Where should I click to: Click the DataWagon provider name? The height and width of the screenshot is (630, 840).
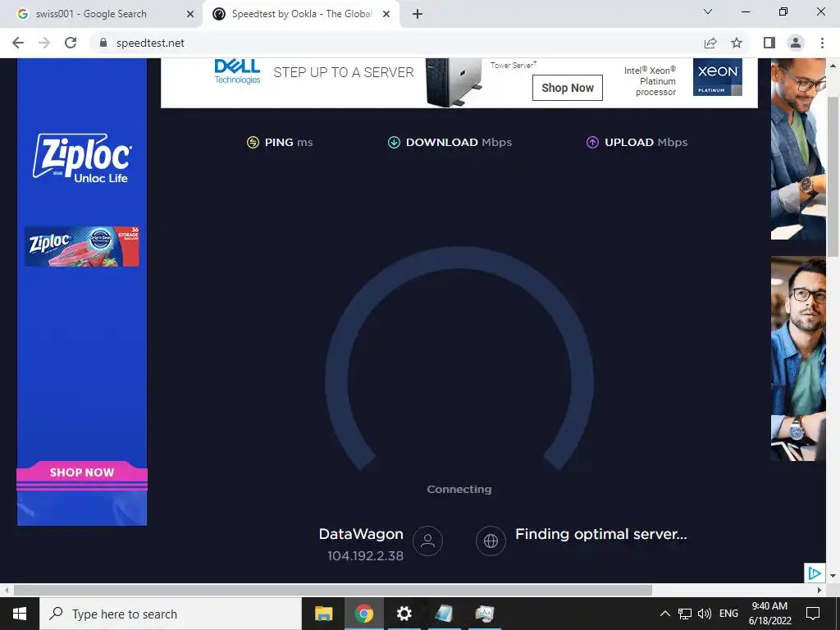pos(361,534)
